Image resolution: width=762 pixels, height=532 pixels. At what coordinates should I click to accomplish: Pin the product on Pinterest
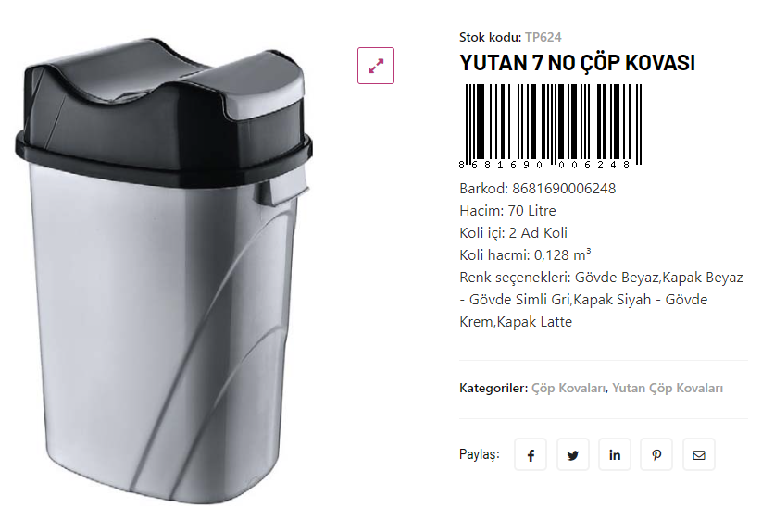pos(656,455)
